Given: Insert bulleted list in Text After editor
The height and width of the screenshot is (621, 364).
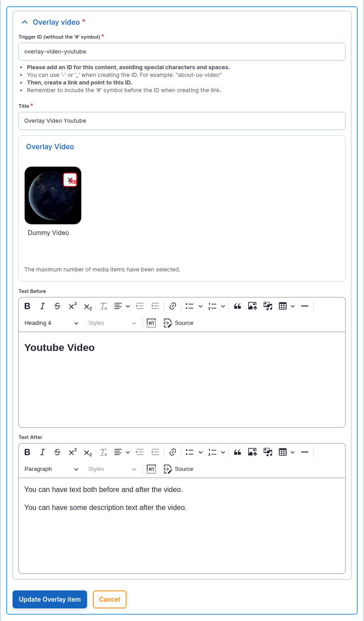Looking at the screenshot, I should pyautogui.click(x=190, y=452).
